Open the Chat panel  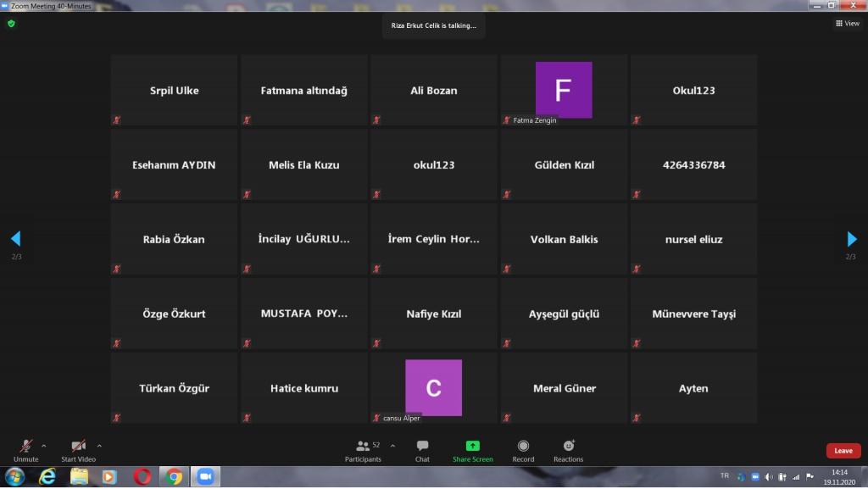(x=422, y=447)
